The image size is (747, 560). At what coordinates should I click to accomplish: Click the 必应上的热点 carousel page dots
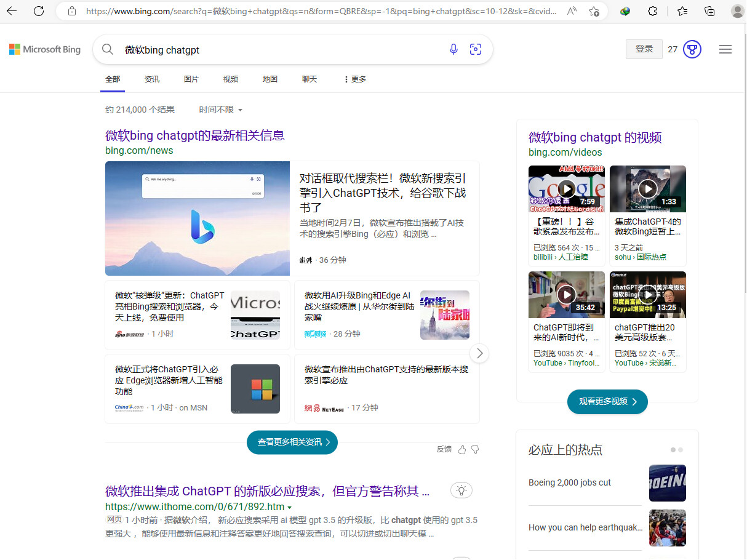677,450
